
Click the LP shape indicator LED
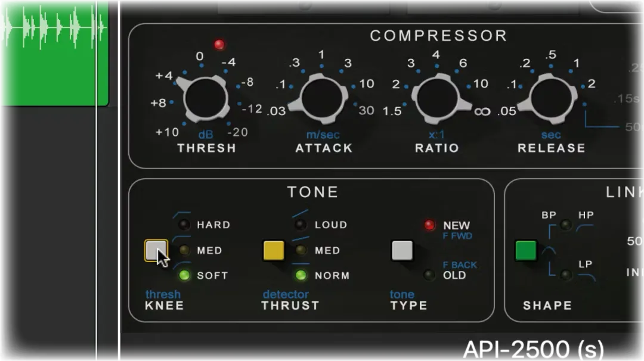[566, 275]
